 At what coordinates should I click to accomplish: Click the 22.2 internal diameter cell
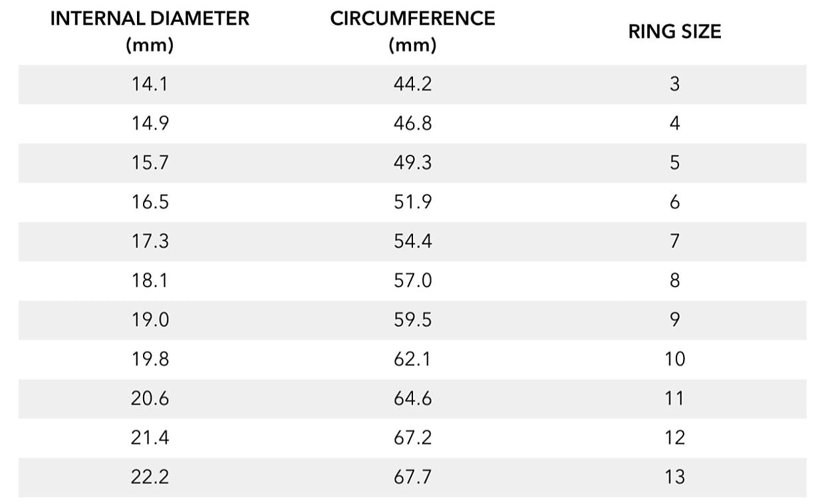coord(150,477)
